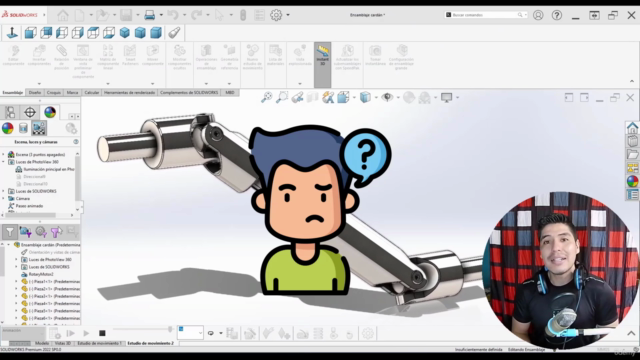Click the filter funnel icon in the motion tree
Image resolution: width=640 pixels, height=360 pixels.
pos(9,232)
